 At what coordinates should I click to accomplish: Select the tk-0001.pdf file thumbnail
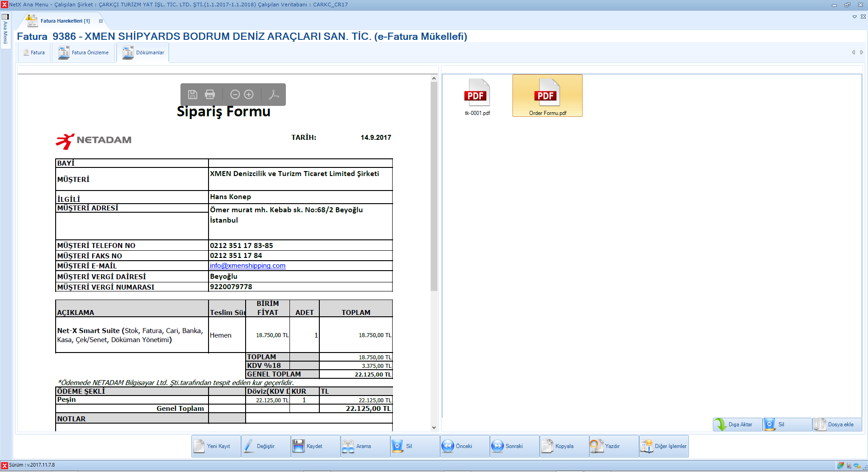pyautogui.click(x=477, y=96)
